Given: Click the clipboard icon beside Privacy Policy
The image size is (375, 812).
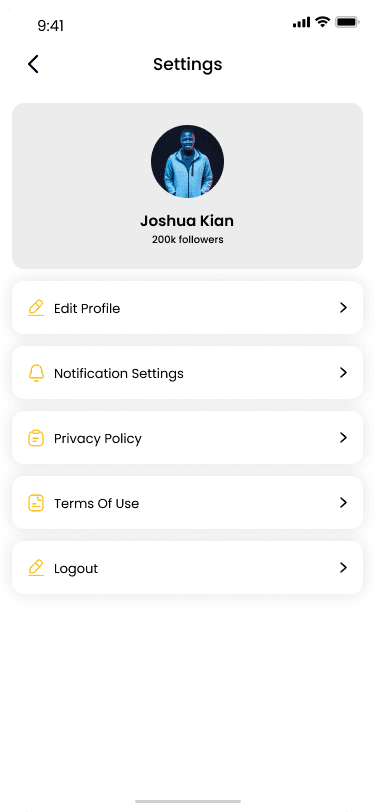Looking at the screenshot, I should (36, 438).
